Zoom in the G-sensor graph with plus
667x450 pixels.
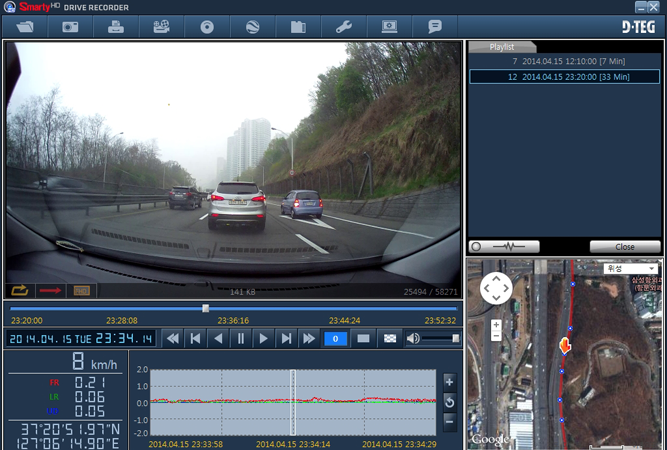pos(449,382)
